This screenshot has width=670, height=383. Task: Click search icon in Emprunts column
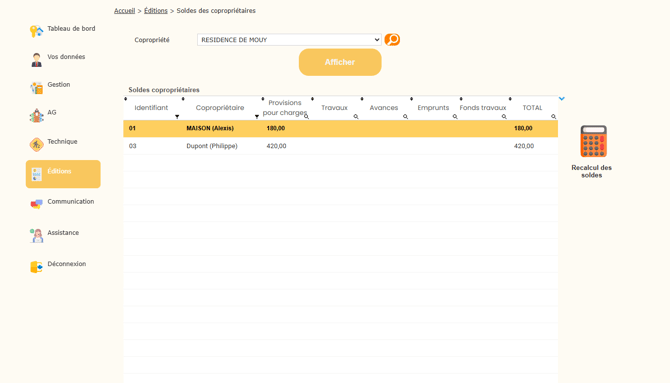click(455, 117)
